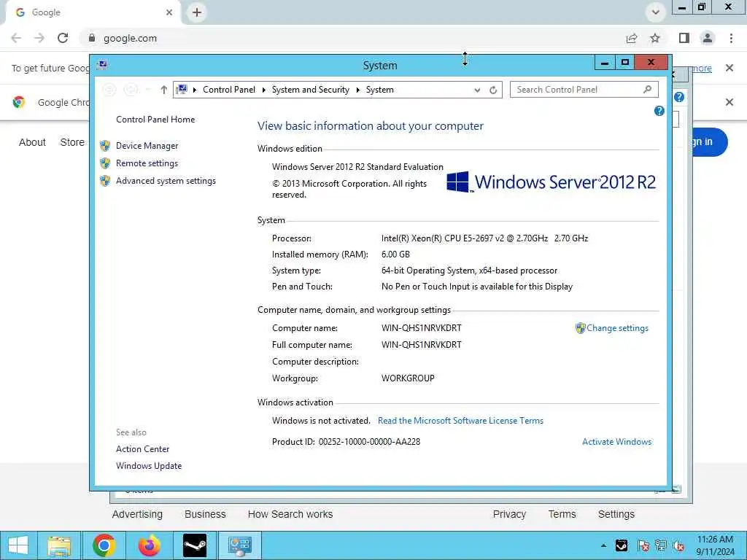Dismiss the Google Chrome promo banner
The image size is (747, 560).
(x=729, y=102)
